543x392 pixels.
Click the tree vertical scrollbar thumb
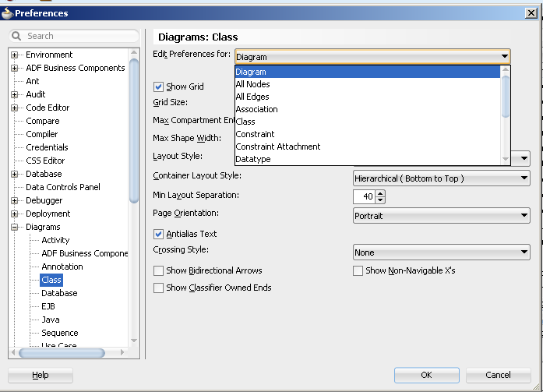[x=134, y=131]
